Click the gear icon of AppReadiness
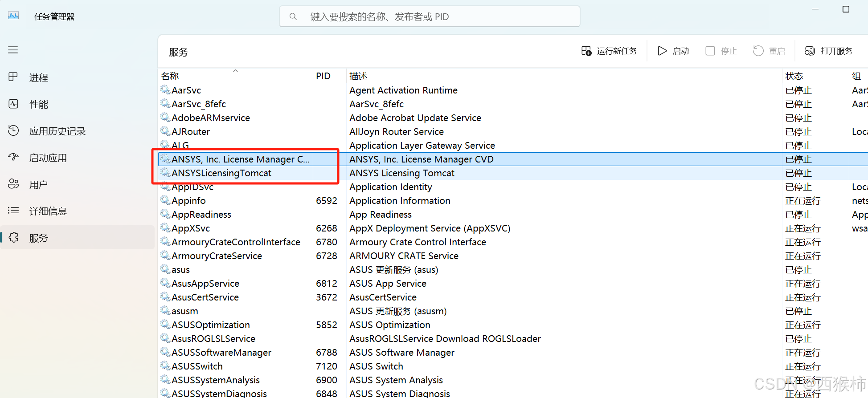868x398 pixels. tap(165, 214)
